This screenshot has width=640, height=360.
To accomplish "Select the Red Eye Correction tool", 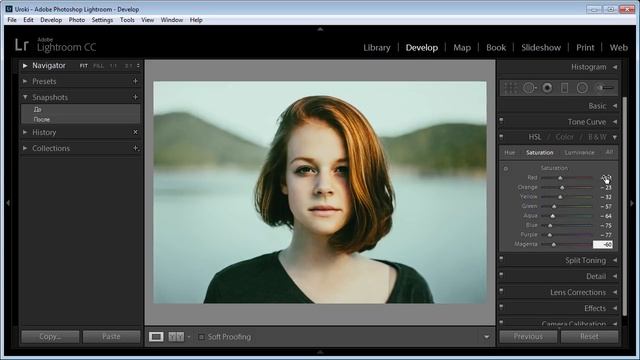I will [x=547, y=88].
